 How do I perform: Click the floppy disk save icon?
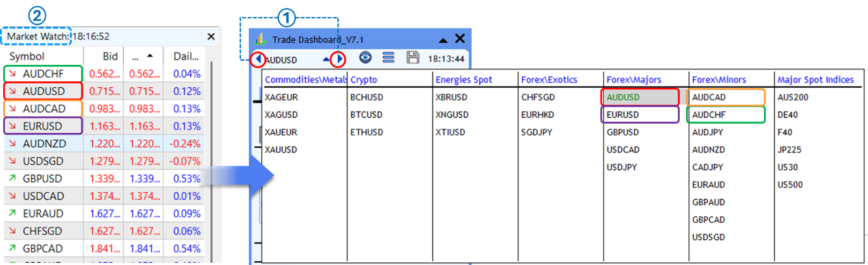[413, 57]
